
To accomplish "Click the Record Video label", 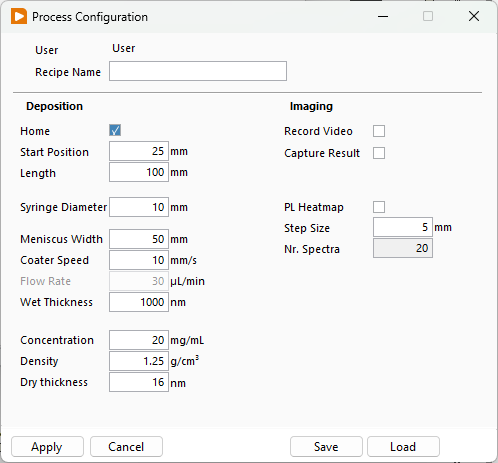I will point(318,131).
